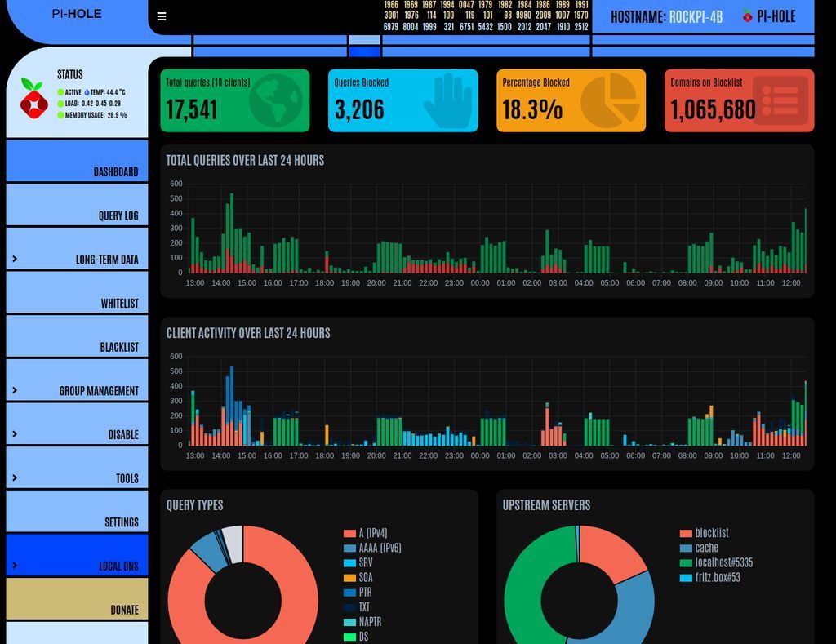The image size is (836, 644).
Task: Select the Local DNS menu label
Action: tap(118, 566)
